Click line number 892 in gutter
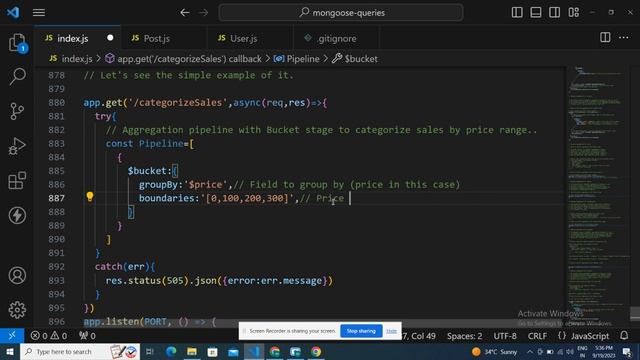Viewport: 640px width, 360px height. tap(56, 267)
